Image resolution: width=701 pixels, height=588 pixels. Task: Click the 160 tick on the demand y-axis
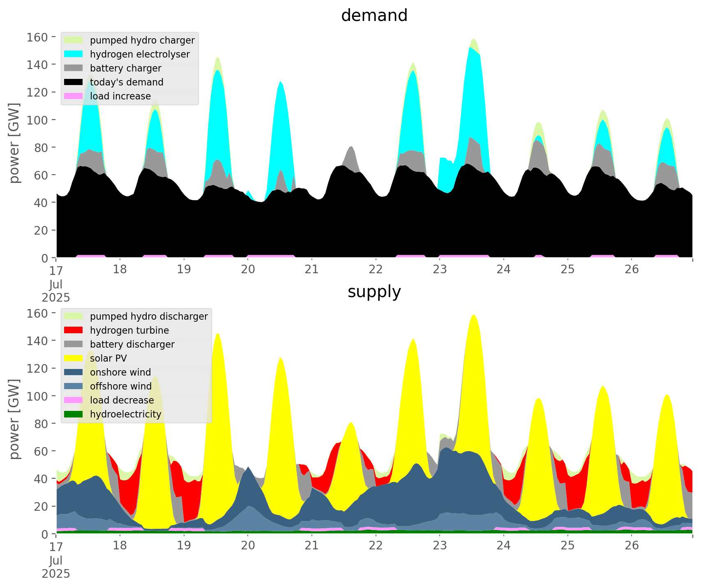[37, 37]
